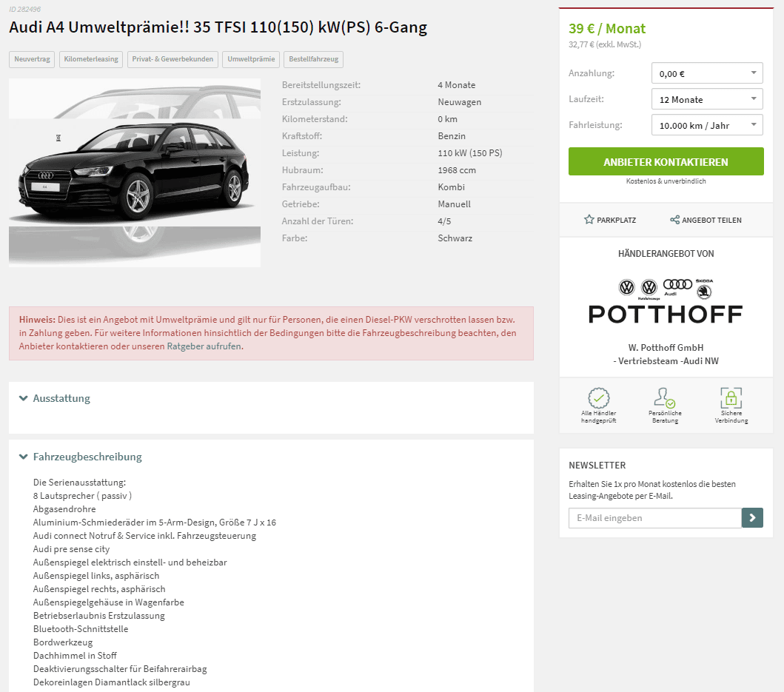Click the Farbe value Schwarz
The height and width of the screenshot is (692, 784).
[455, 238]
